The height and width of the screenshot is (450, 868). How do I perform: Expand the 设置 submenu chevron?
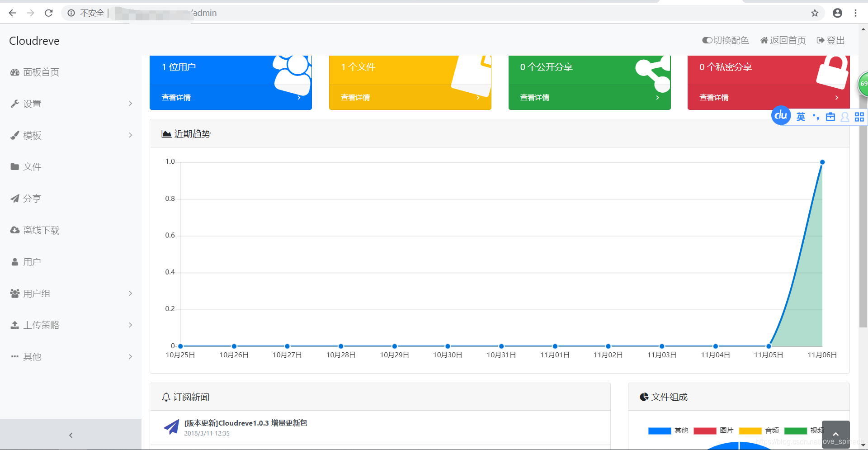tap(130, 104)
